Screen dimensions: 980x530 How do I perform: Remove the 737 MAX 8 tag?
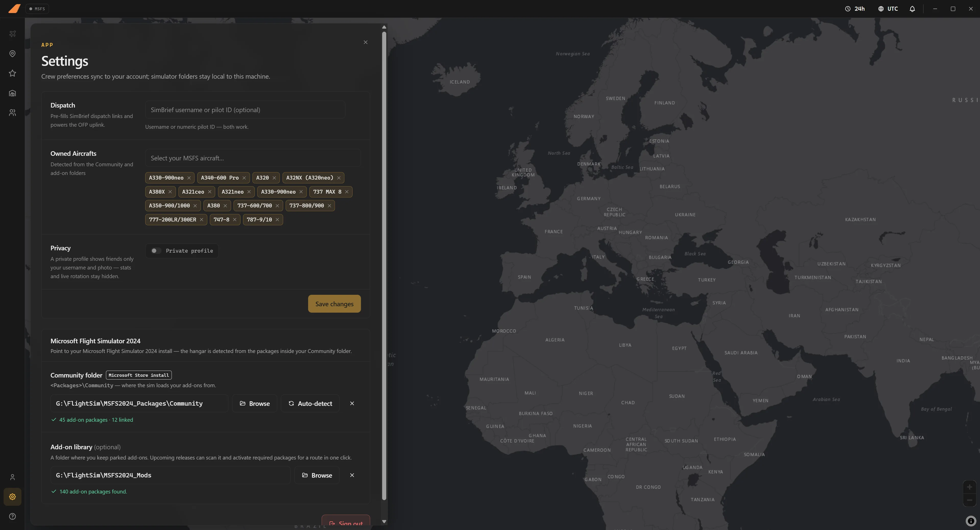point(347,192)
